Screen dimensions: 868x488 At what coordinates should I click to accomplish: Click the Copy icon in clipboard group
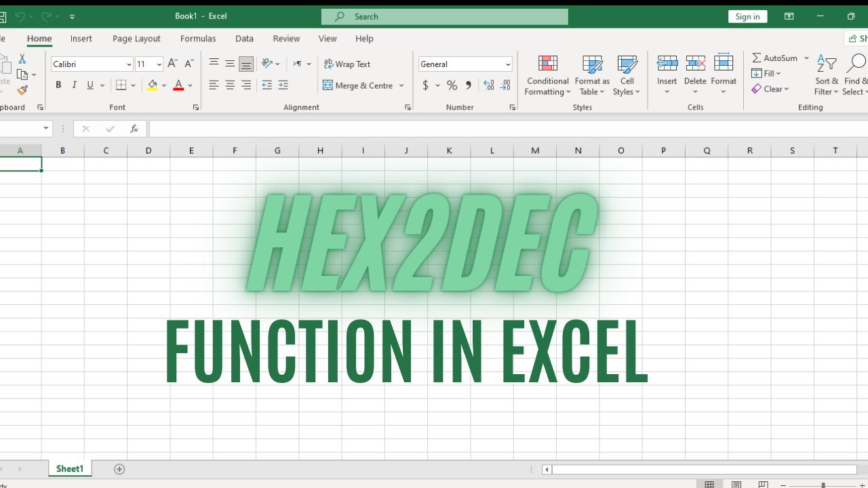pyautogui.click(x=22, y=75)
